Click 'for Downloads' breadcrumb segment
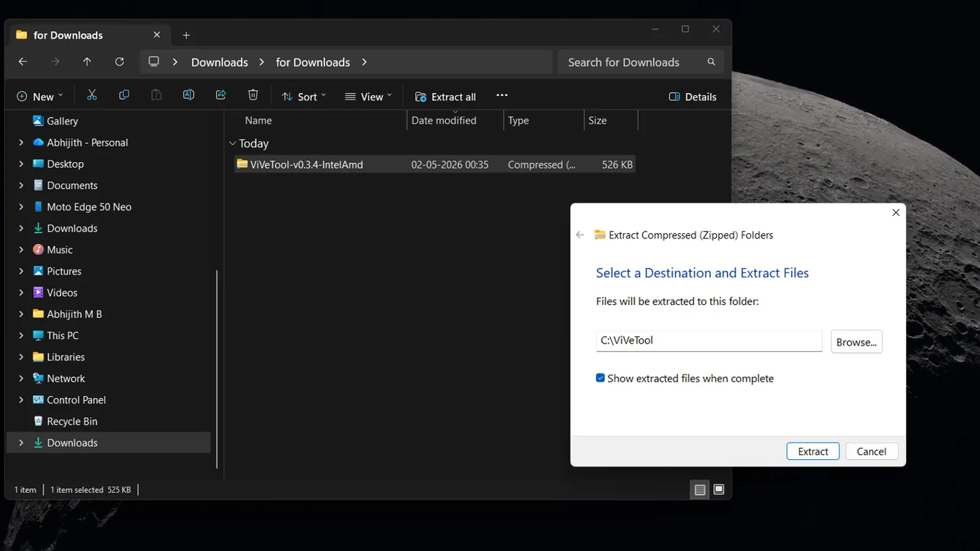This screenshot has width=980, height=551. click(313, 62)
